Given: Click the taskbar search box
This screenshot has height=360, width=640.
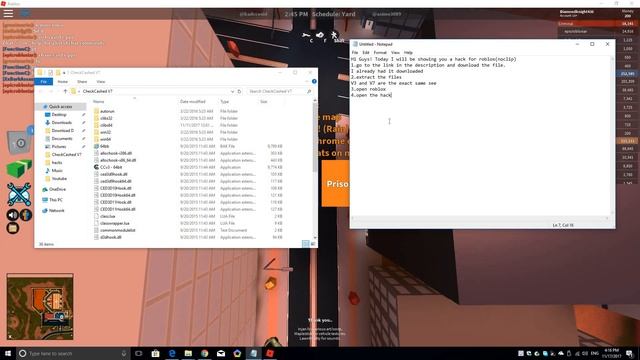Looking at the screenshot, I should coord(73,353).
